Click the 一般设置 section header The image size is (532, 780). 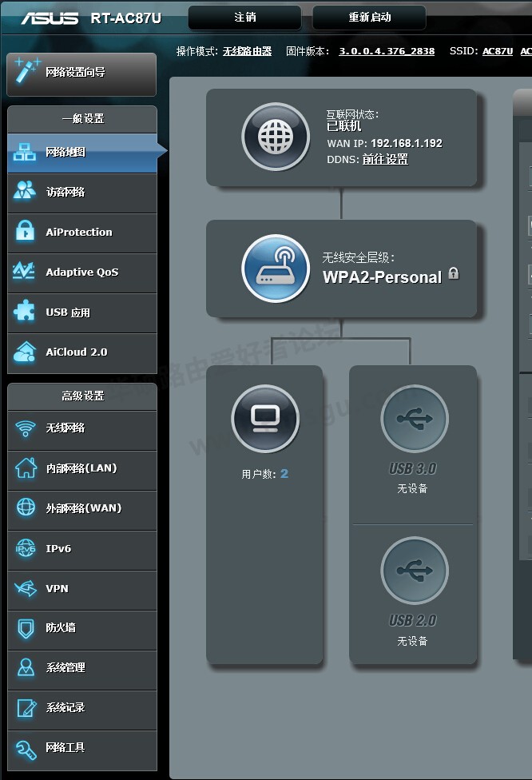coord(83,118)
